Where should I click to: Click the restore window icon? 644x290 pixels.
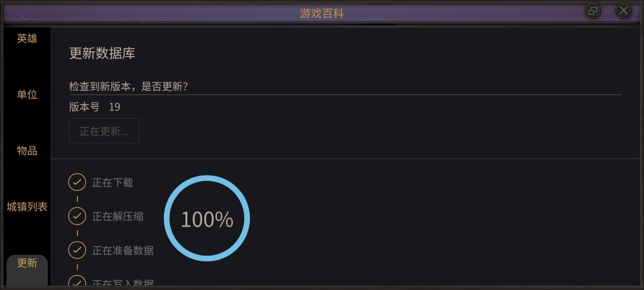593,10
